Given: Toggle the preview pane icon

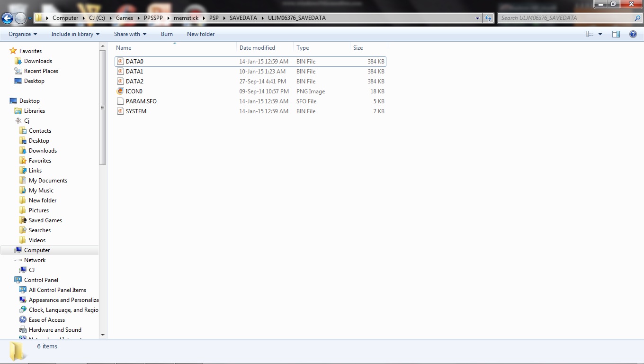Looking at the screenshot, I should click(x=616, y=34).
